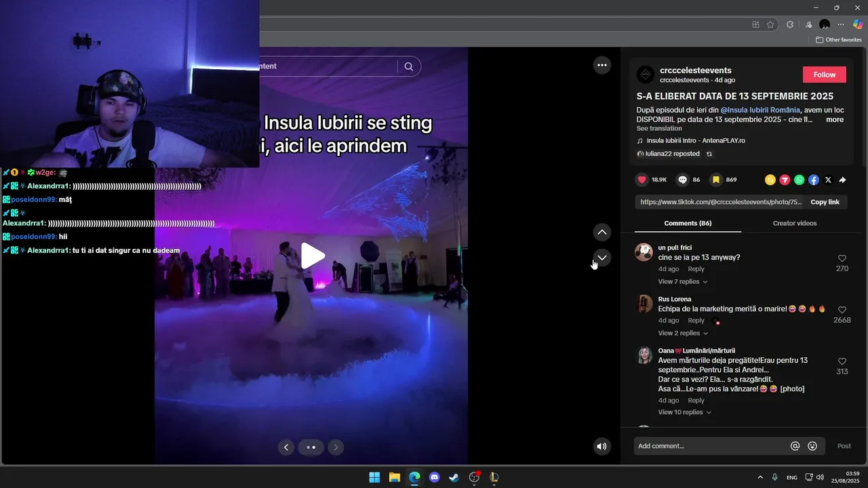868x488 pixels.
Task: Switch to Comments (86) tab
Action: [x=688, y=223]
